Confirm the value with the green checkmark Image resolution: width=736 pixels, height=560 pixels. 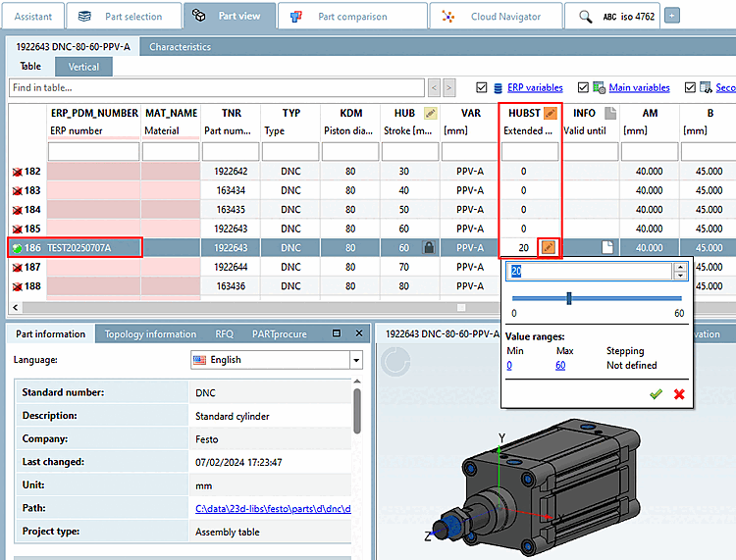(656, 393)
